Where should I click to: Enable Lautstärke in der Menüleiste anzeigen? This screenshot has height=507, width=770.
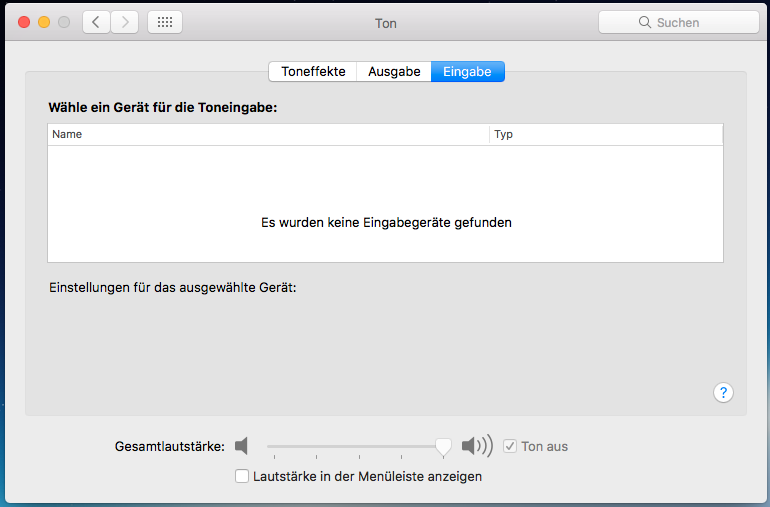click(242, 476)
